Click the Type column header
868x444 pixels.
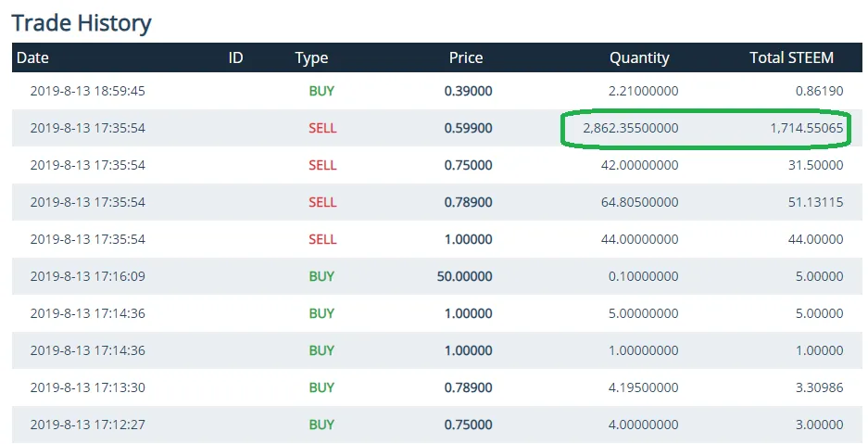(311, 58)
